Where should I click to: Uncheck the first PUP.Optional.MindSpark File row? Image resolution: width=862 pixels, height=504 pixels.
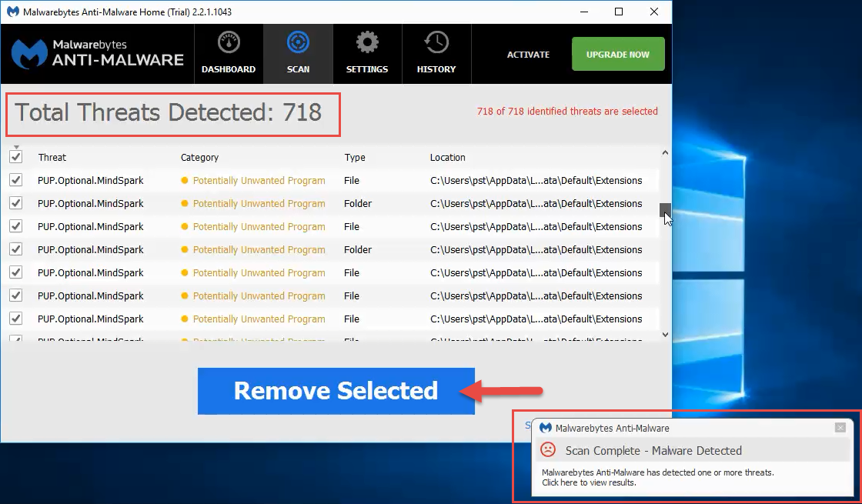(16, 180)
